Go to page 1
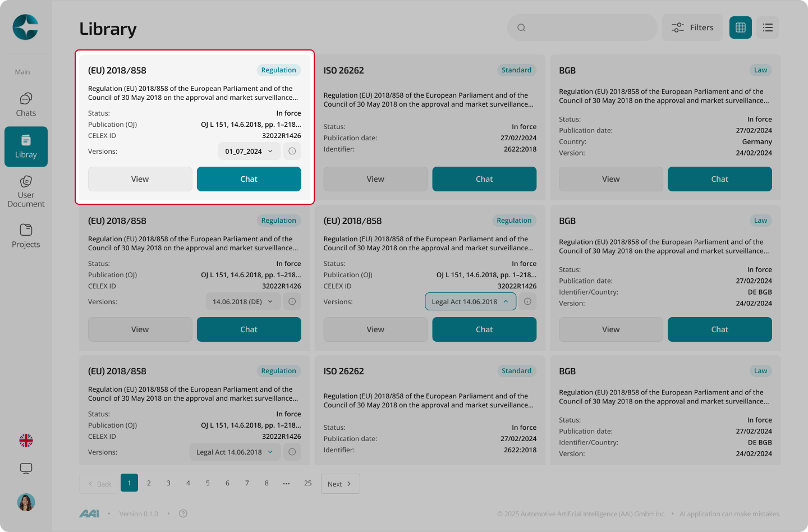Image resolution: width=808 pixels, height=532 pixels. tap(129, 483)
